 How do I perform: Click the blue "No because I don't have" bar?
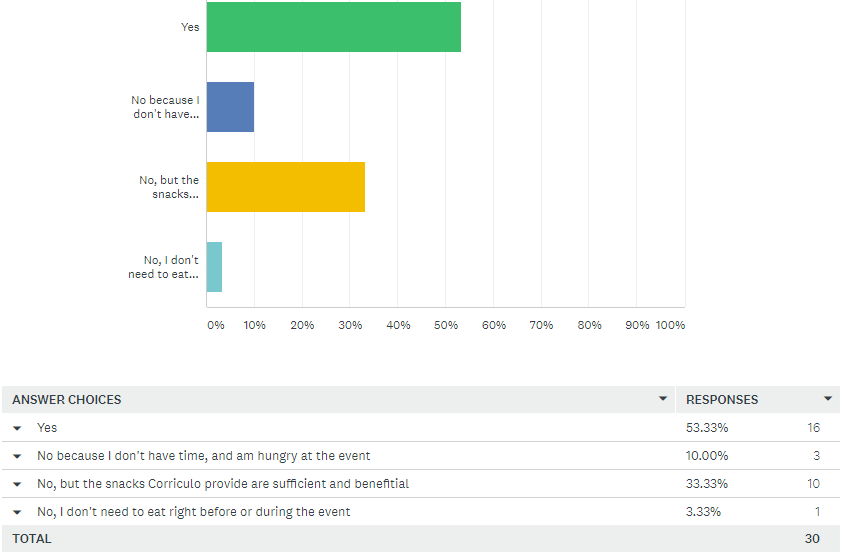[230, 107]
